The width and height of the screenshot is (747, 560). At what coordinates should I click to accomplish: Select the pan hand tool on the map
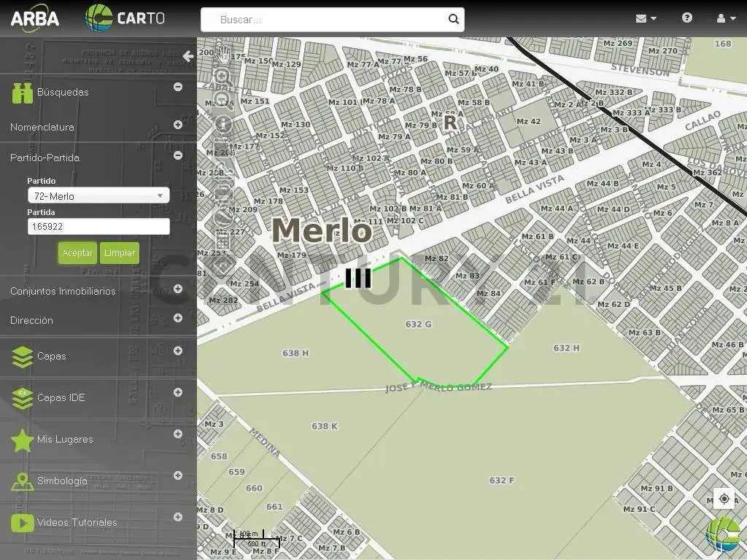click(222, 54)
